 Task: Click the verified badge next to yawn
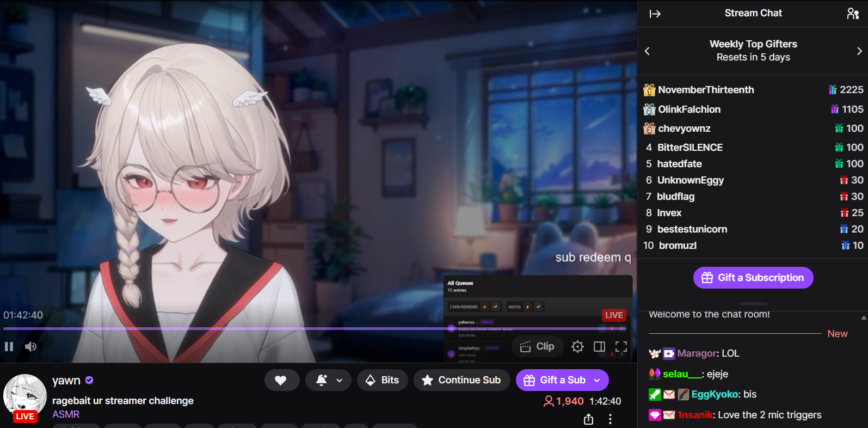click(89, 380)
